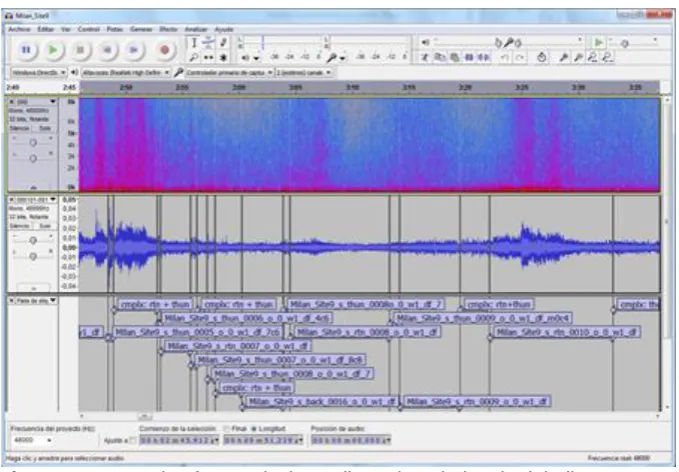
Task: Click the Paste icon in edit toolbar
Action: pyautogui.click(x=454, y=57)
